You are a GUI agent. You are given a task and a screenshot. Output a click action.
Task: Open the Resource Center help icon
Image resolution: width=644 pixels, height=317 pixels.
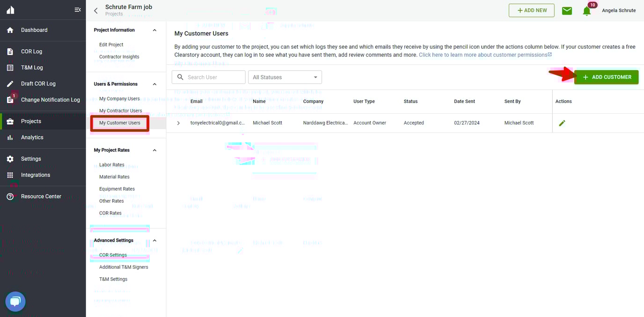click(x=10, y=196)
